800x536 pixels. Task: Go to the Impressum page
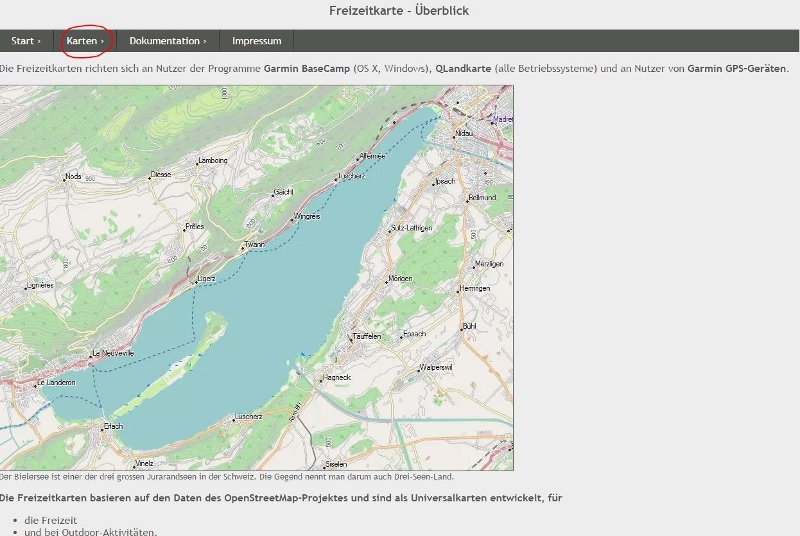pyautogui.click(x=257, y=41)
